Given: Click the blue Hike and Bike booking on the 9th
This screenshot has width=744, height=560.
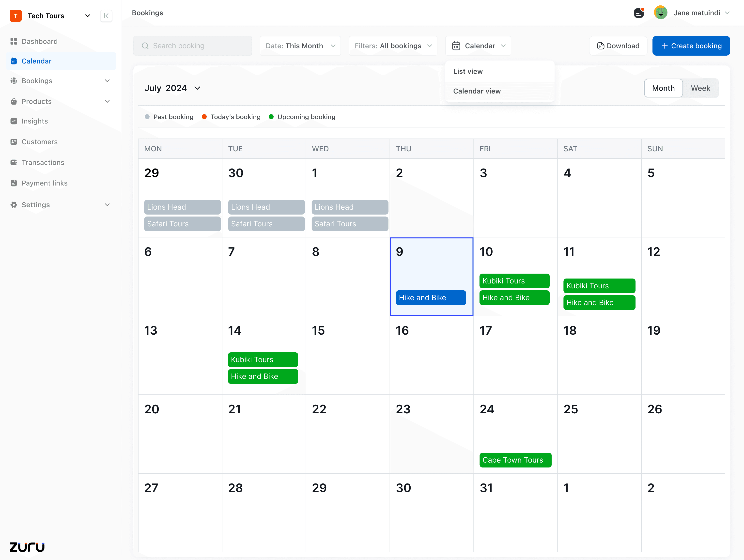Looking at the screenshot, I should 431,298.
